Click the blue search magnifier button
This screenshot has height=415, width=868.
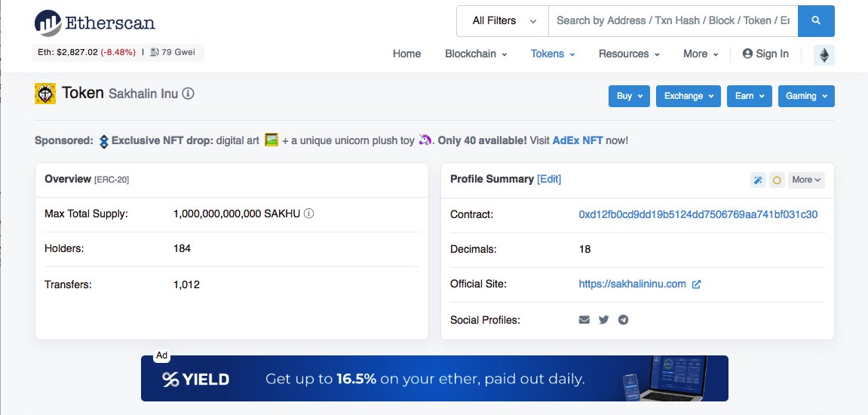coord(816,21)
